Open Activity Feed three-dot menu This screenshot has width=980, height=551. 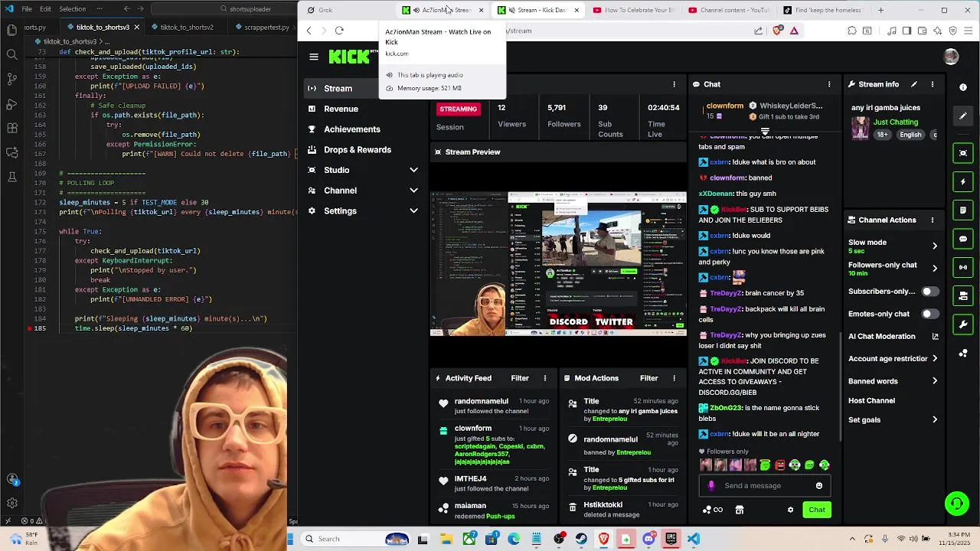pos(545,378)
